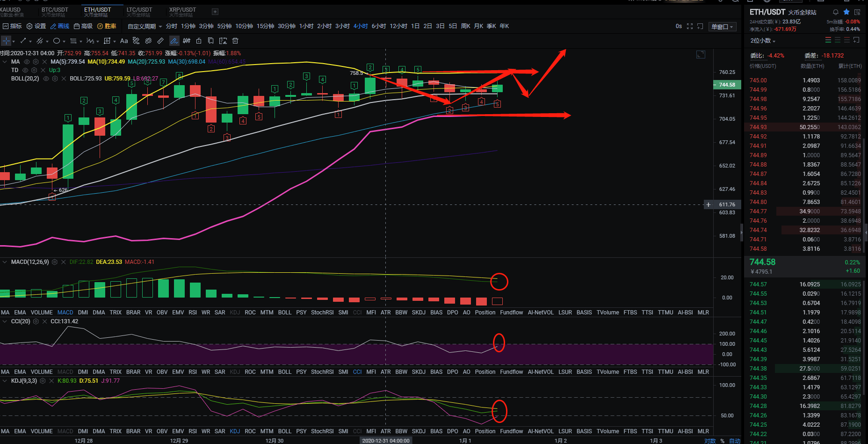
Task: Add a new symbol tab
Action: pyautogui.click(x=215, y=12)
